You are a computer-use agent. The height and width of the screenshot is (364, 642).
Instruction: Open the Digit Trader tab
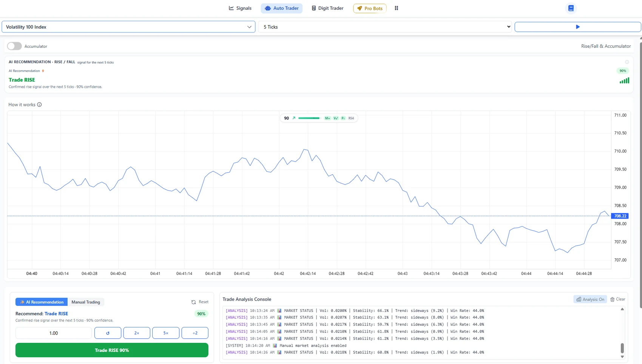327,8
